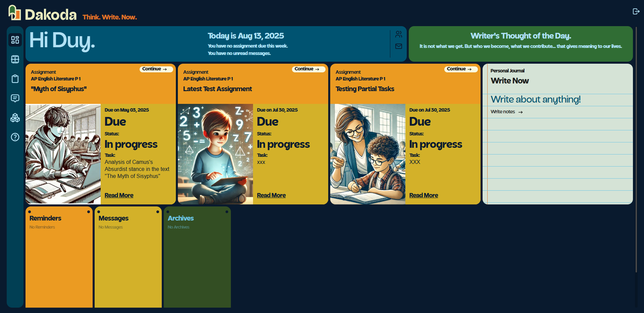Continue the Latest Test Assignment

[308, 69]
